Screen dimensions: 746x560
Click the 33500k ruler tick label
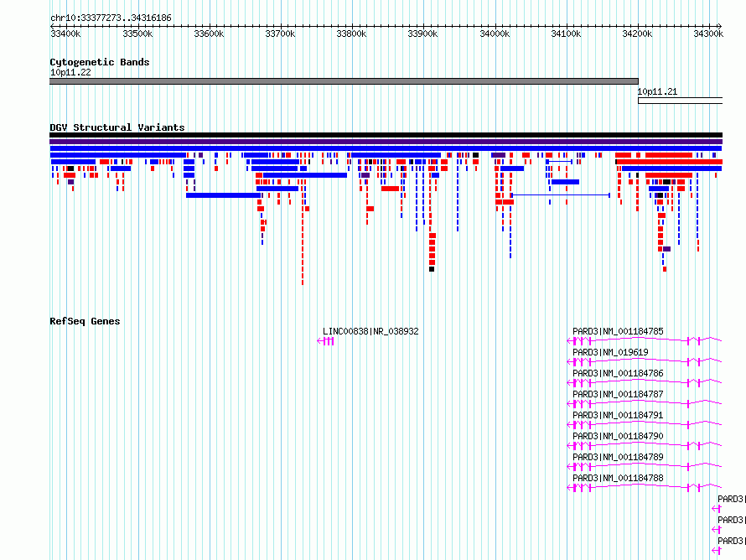tap(137, 34)
